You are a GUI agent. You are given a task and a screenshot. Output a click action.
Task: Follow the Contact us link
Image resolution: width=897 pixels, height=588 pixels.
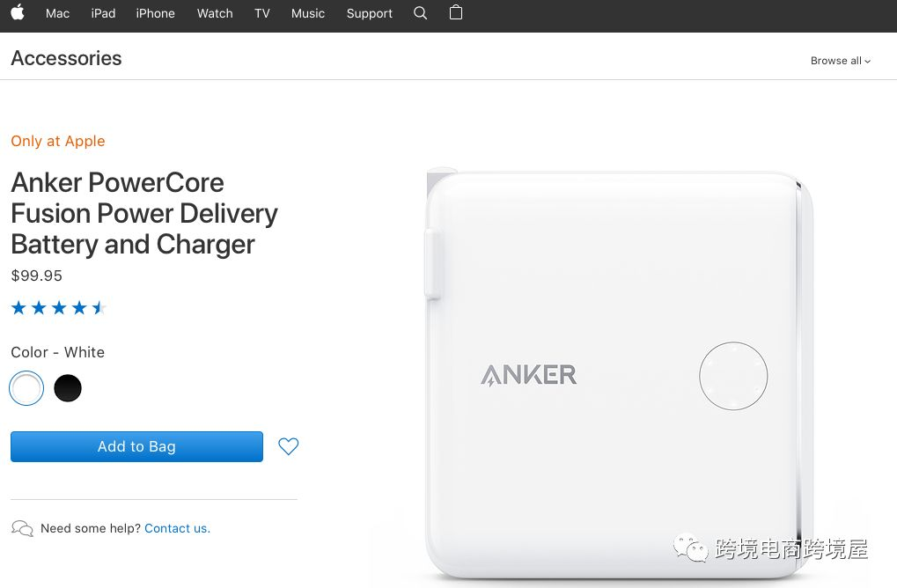click(x=177, y=528)
